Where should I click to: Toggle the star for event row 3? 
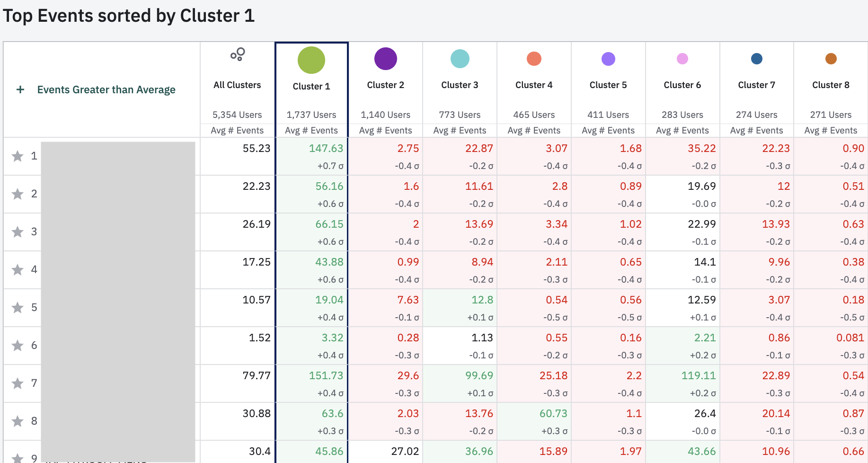point(18,232)
